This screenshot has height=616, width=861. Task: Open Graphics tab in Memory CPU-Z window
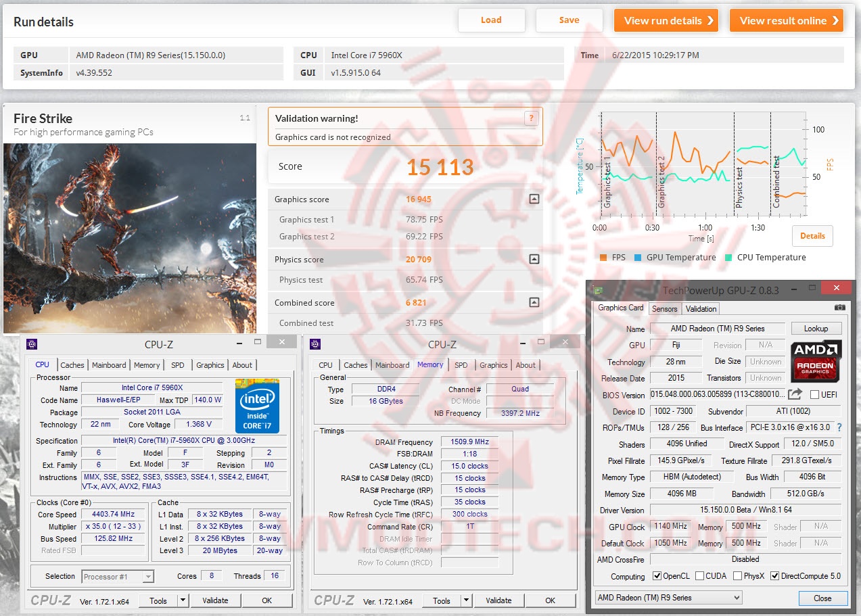tap(494, 365)
